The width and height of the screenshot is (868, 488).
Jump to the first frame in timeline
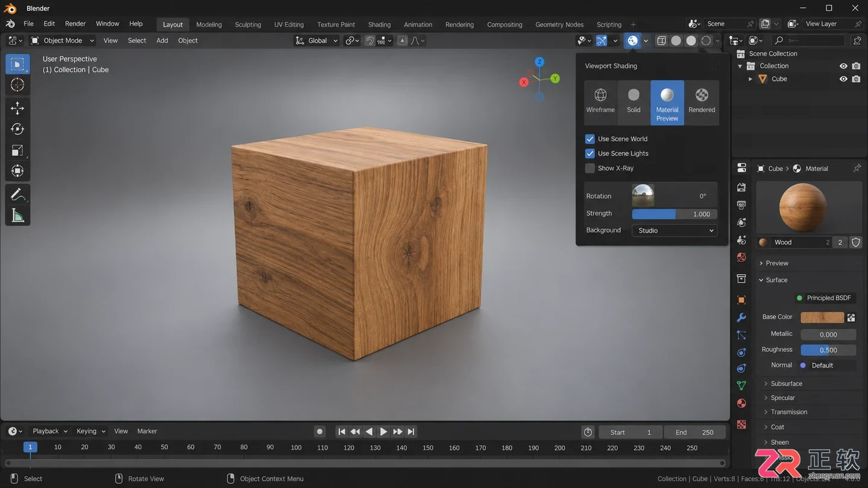tap(342, 431)
